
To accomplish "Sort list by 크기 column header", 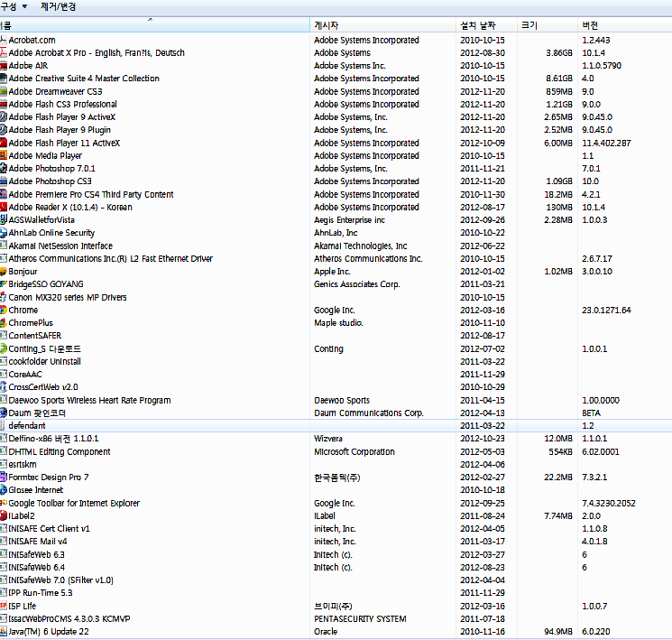I will point(529,24).
